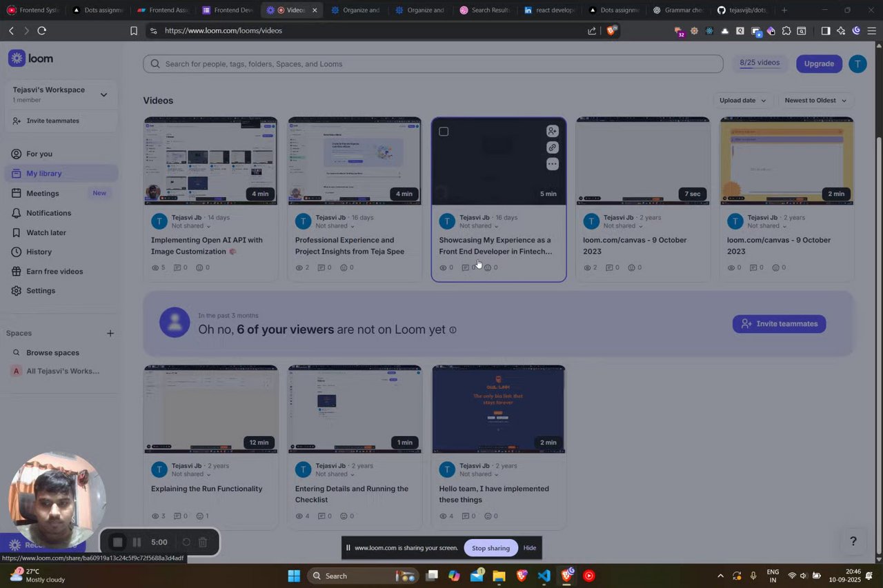Open the Implementing Open AI API video thumbnail

(210, 161)
